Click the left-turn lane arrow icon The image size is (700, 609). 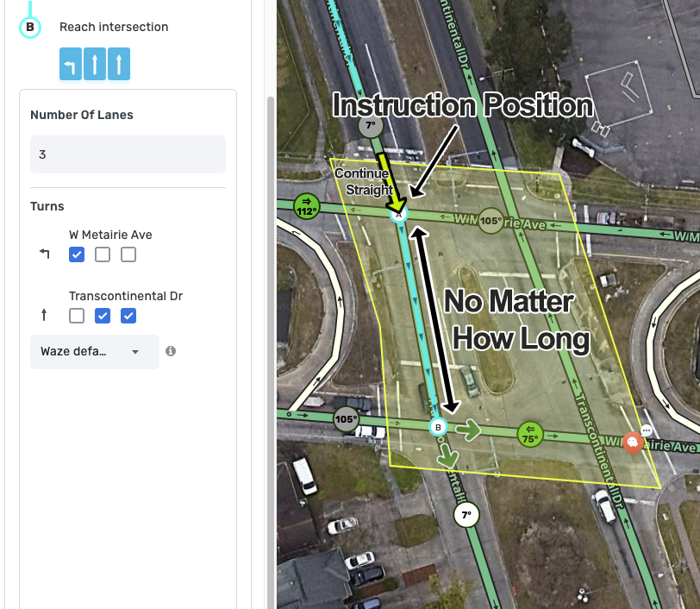point(71,64)
